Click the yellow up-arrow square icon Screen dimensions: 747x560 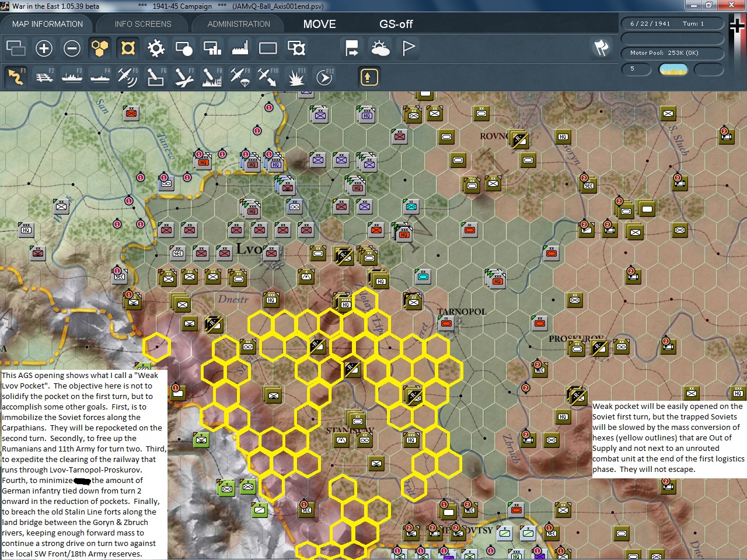[369, 77]
